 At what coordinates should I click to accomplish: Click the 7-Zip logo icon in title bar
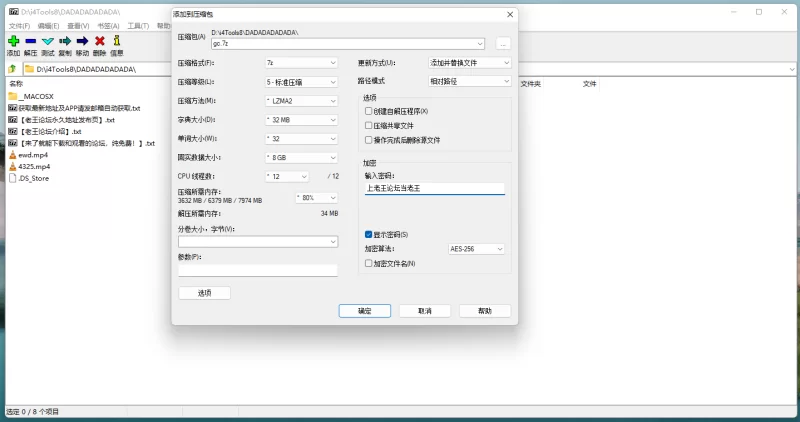[x=13, y=11]
